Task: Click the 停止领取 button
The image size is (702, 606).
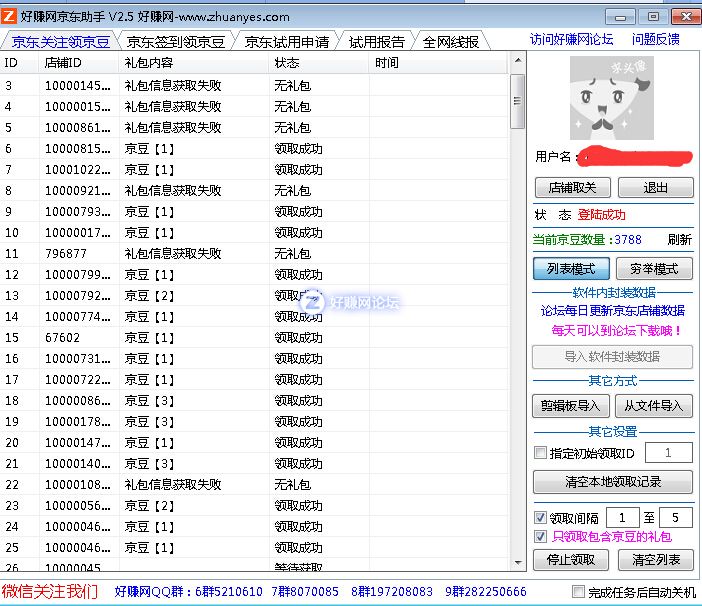Action: point(571,559)
